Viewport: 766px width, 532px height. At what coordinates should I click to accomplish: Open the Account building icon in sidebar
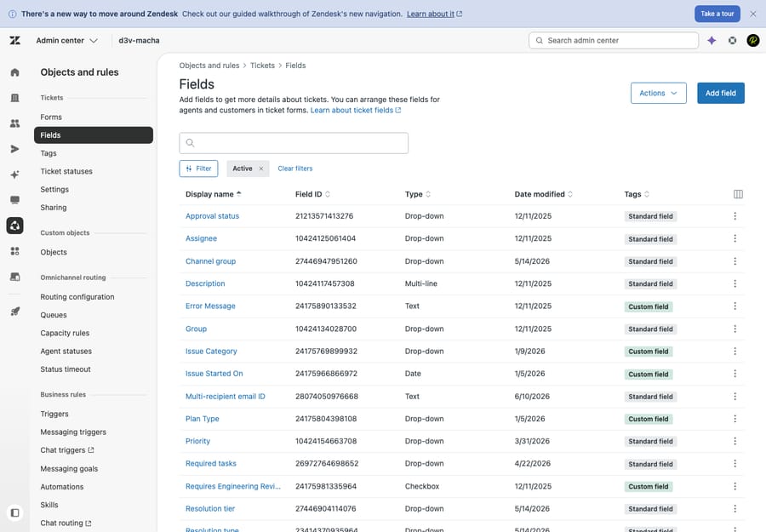[x=15, y=98]
